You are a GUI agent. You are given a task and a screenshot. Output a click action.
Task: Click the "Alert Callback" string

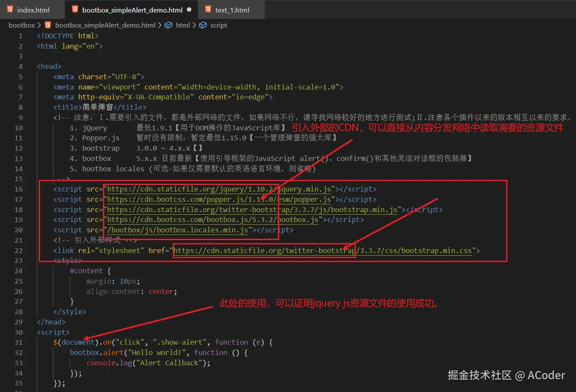coord(169,363)
